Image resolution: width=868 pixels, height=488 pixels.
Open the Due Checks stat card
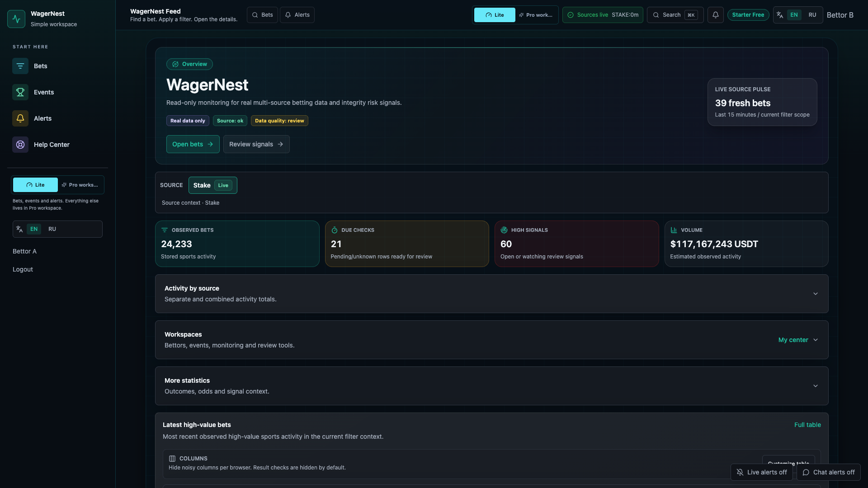407,244
